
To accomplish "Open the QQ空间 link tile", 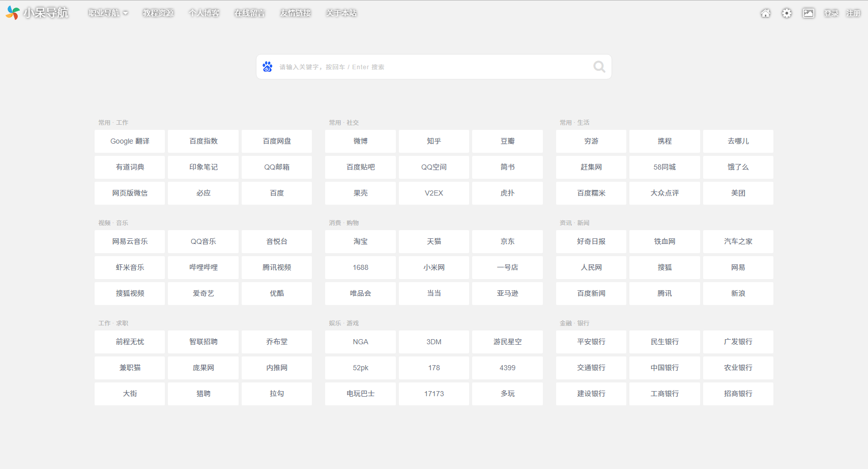I will 434,167.
